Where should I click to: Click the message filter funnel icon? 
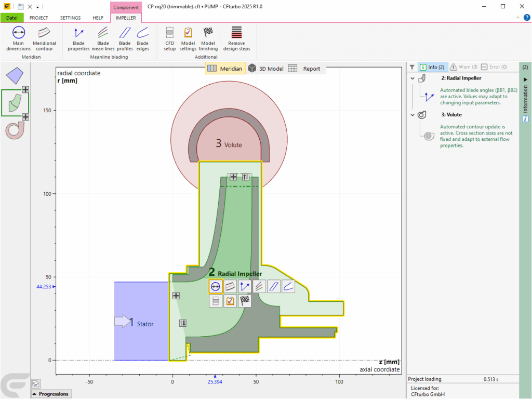pyautogui.click(x=412, y=67)
